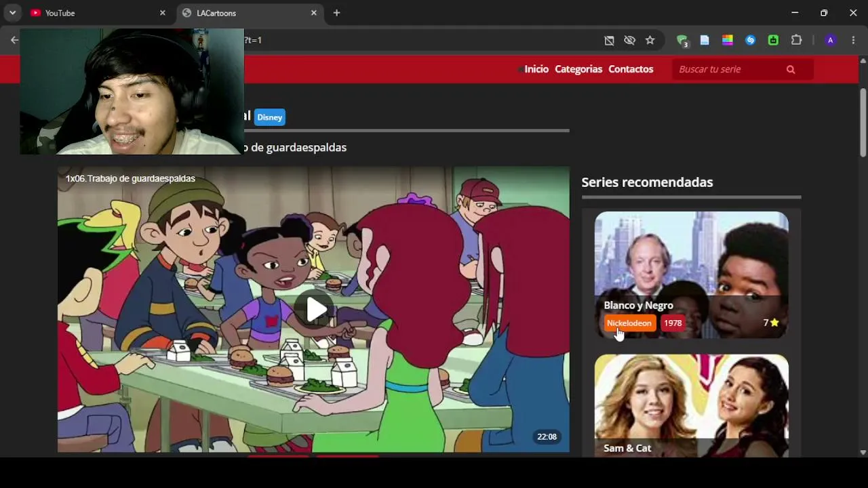This screenshot has width=868, height=488.
Task: Open the Chrome three-dot menu
Action: click(x=853, y=41)
